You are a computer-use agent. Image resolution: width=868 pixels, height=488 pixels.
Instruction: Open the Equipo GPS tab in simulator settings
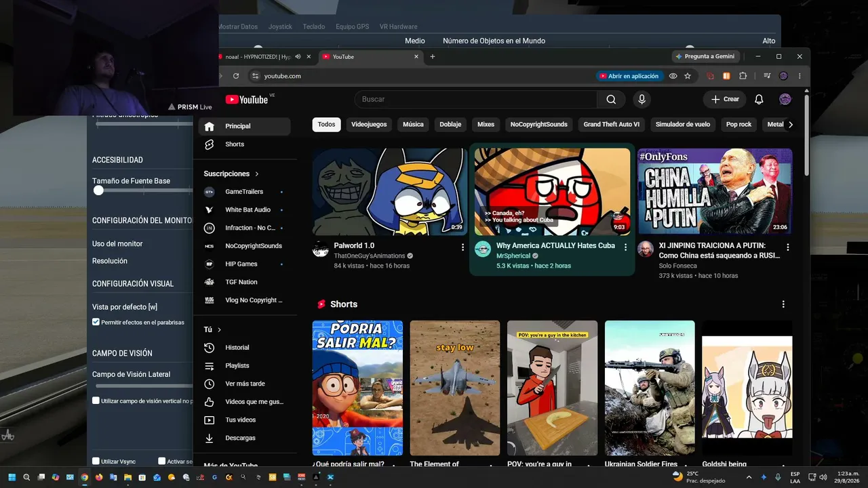[352, 26]
